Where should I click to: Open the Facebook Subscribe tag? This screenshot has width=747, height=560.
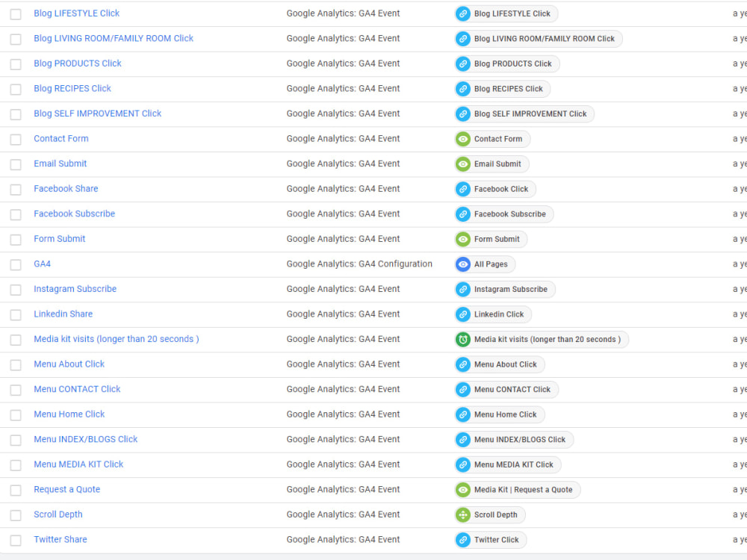click(x=74, y=214)
